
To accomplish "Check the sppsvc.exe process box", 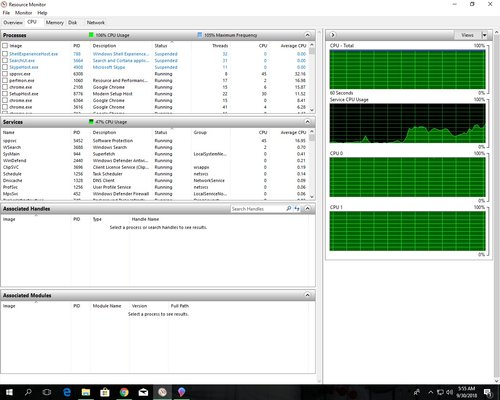I will click(5, 74).
